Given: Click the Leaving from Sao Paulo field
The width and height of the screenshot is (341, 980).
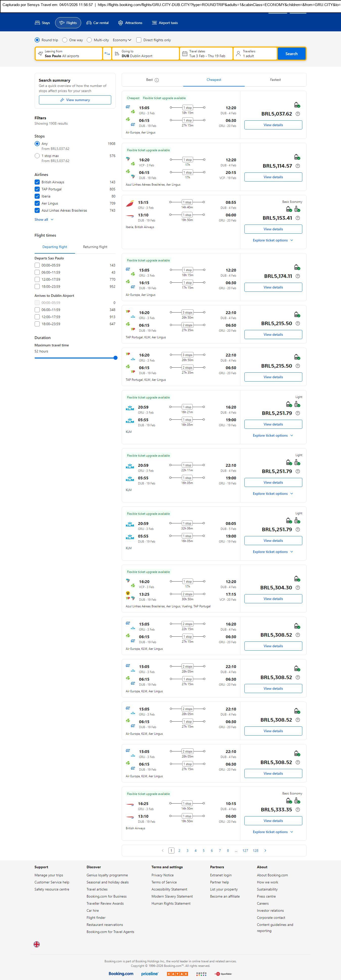Looking at the screenshot, I should tap(69, 54).
